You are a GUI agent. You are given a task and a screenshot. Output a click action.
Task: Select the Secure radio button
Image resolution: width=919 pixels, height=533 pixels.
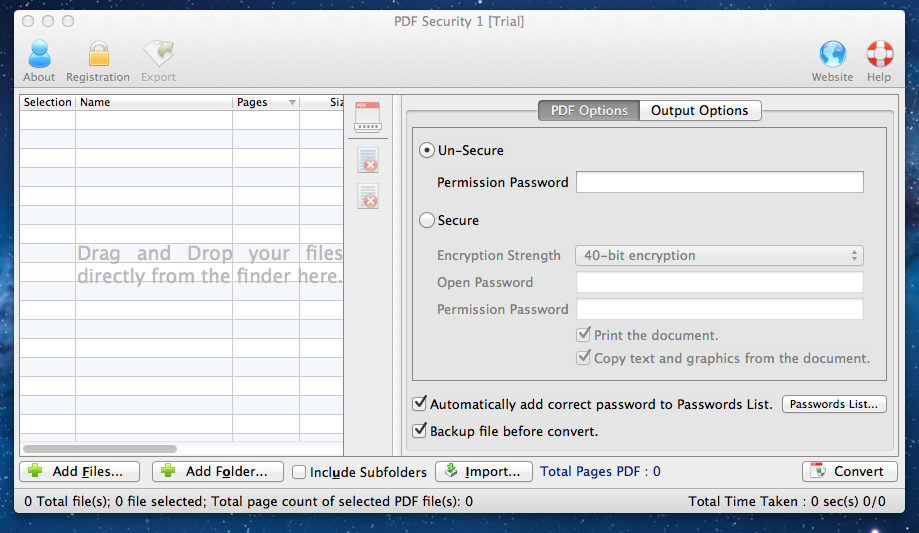pos(427,220)
